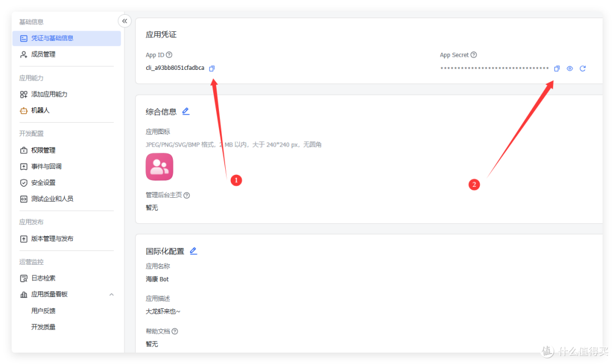Click the App ID text cli_a93bb8051cfadbca
The height and width of the screenshot is (364, 614).
click(175, 68)
